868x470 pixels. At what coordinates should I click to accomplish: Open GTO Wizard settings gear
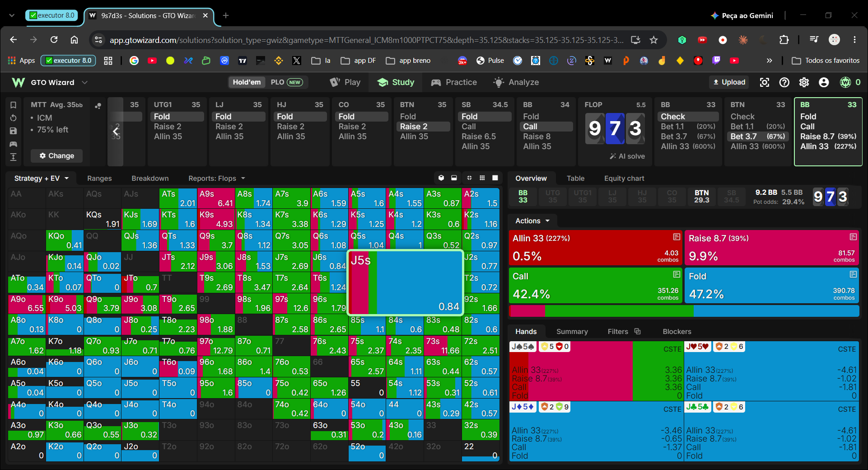point(804,82)
